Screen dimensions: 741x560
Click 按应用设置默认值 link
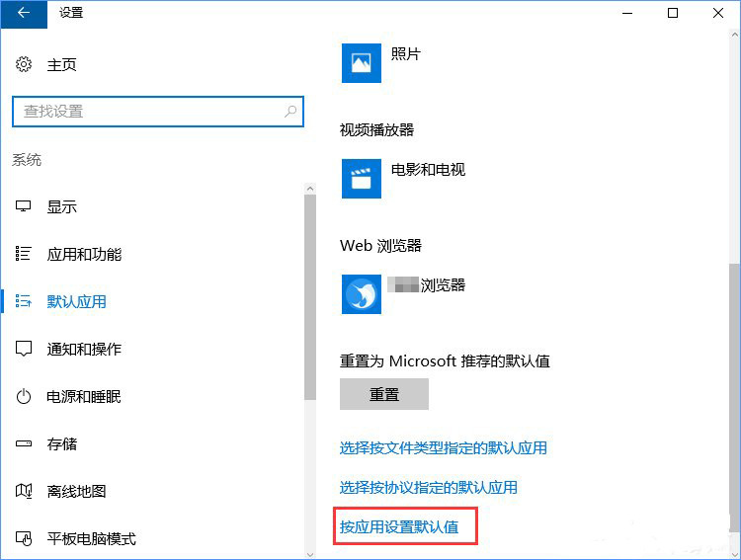coord(399,527)
